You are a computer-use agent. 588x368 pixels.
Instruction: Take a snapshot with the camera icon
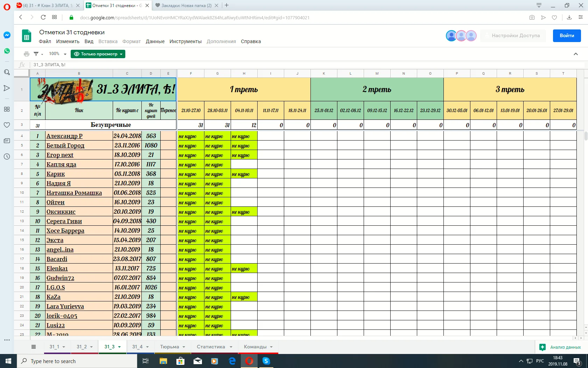(532, 18)
